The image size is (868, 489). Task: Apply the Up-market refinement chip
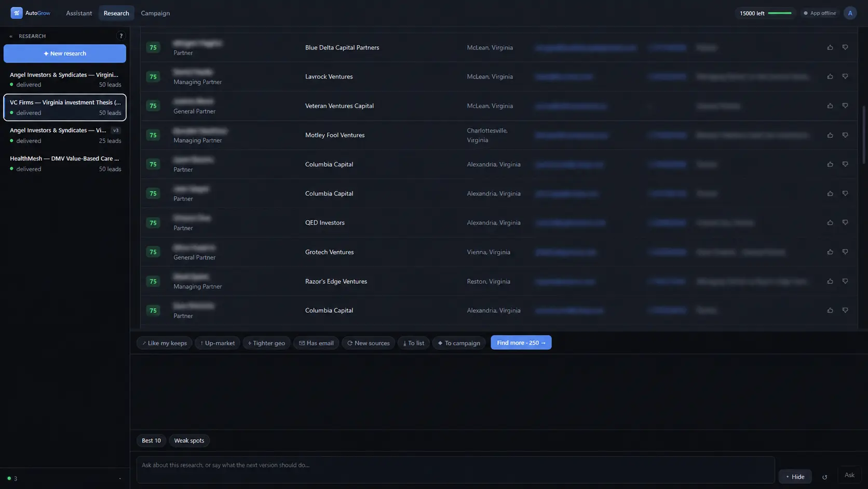coord(218,343)
